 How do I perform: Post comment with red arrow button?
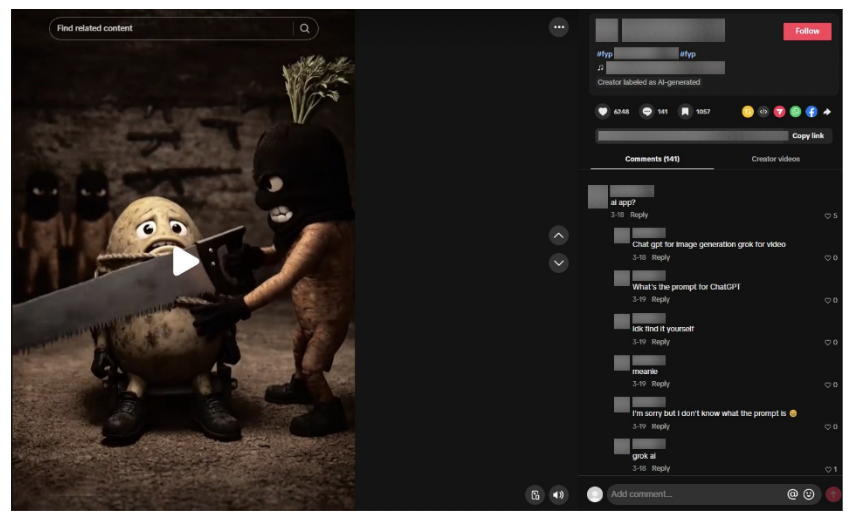[833, 494]
